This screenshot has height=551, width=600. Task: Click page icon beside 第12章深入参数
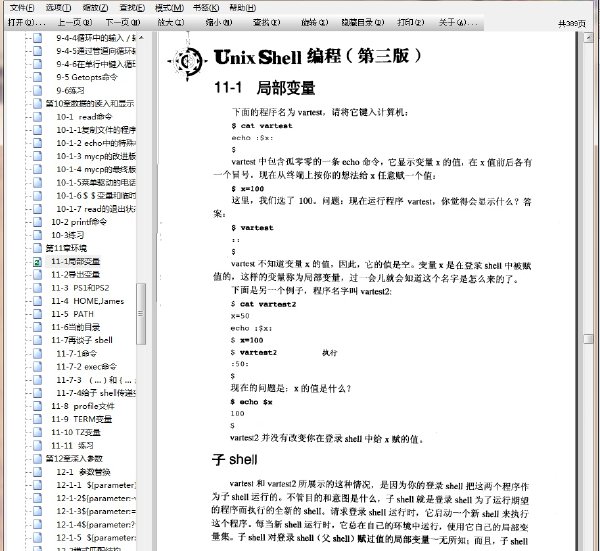pos(37,458)
